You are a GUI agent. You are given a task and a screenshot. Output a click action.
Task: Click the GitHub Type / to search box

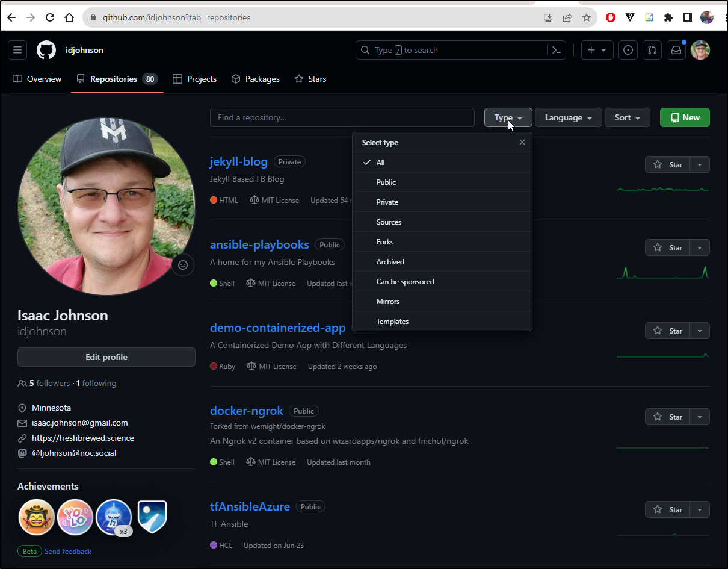point(451,50)
